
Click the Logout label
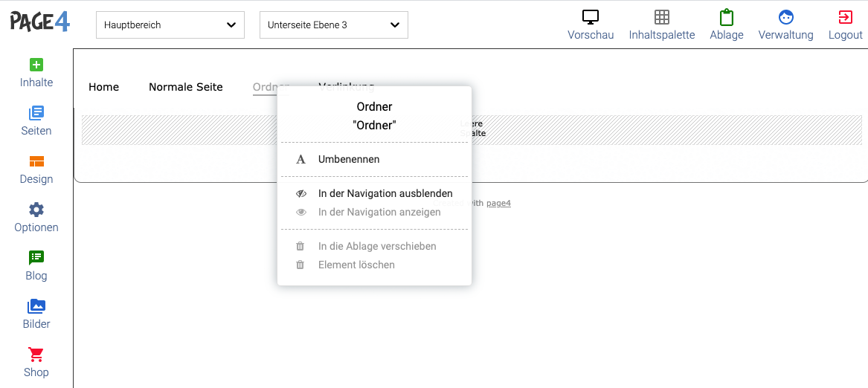845,35
